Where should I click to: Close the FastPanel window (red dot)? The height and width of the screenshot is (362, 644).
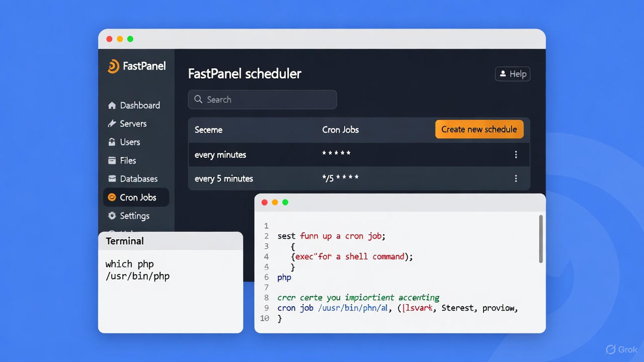point(109,39)
